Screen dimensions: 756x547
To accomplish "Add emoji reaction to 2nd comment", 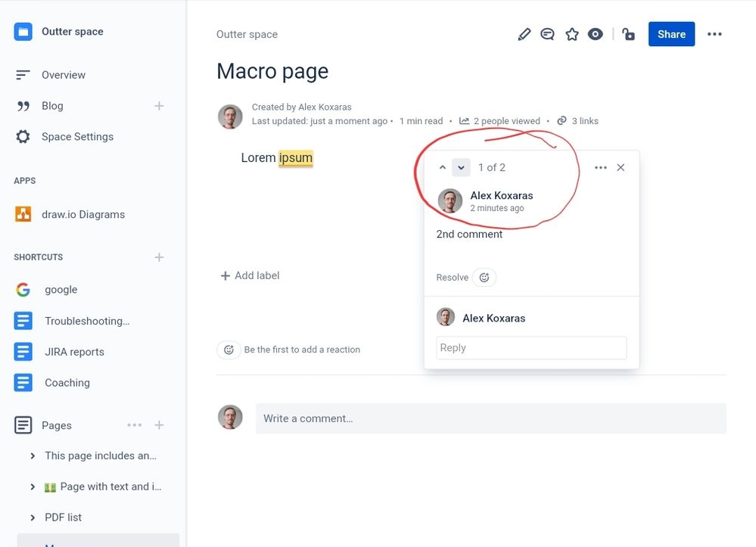I will click(x=484, y=277).
